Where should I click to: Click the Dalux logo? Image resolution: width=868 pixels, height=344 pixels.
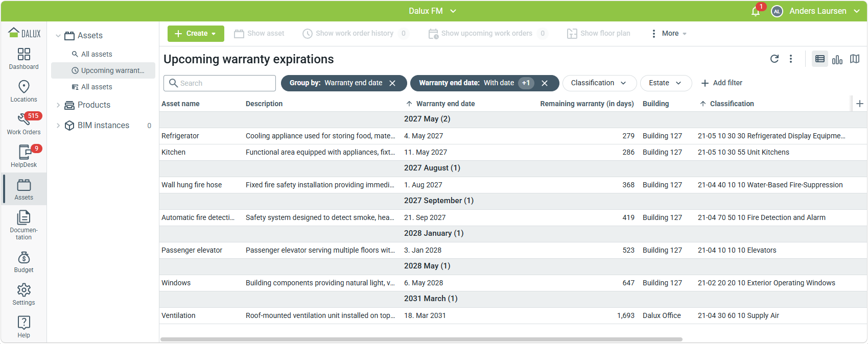point(25,33)
